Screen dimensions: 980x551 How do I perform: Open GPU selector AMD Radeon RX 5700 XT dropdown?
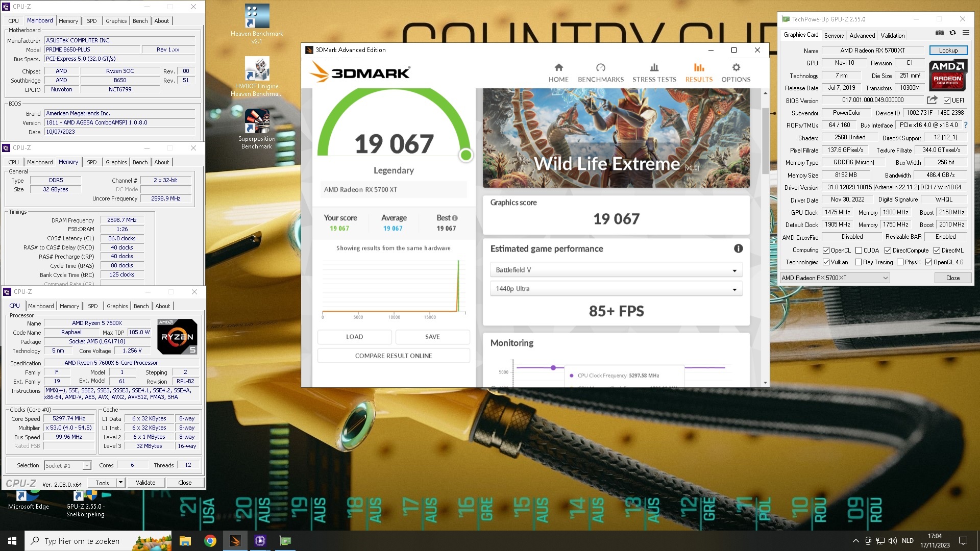point(835,278)
